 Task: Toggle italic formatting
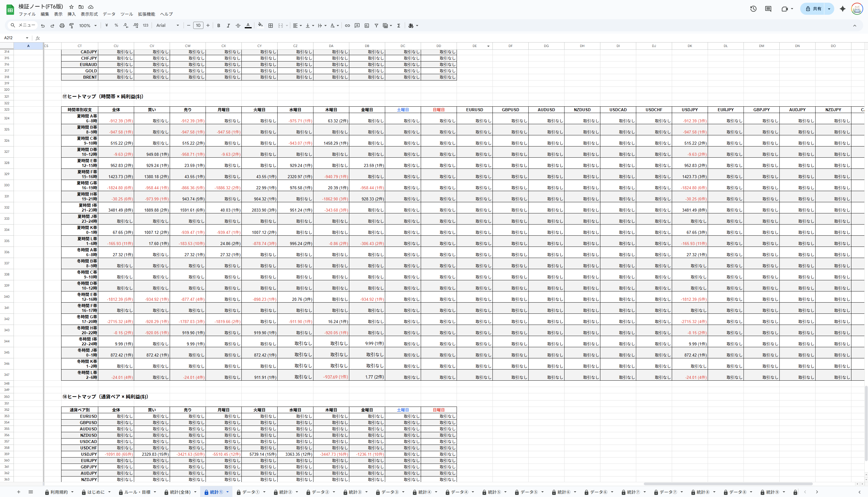[228, 26]
